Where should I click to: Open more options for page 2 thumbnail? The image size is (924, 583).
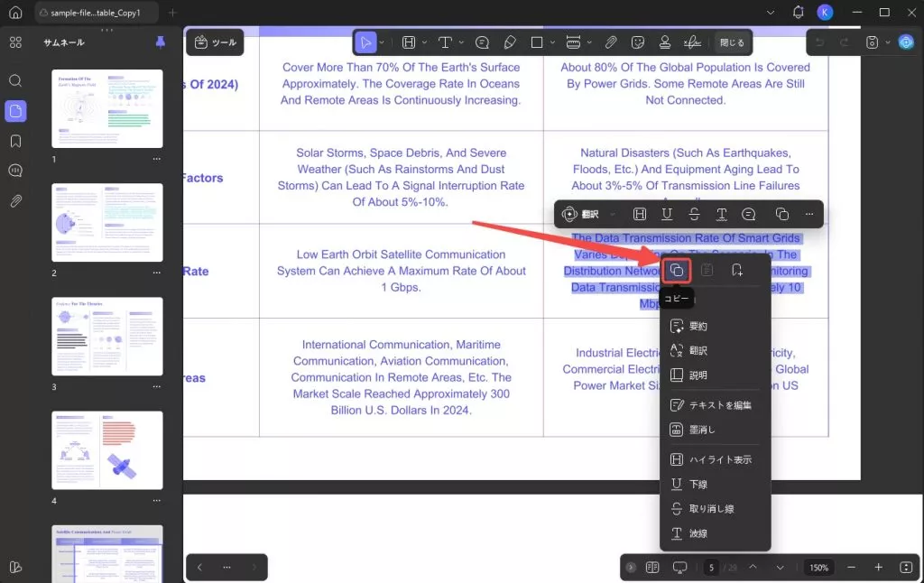(x=157, y=273)
